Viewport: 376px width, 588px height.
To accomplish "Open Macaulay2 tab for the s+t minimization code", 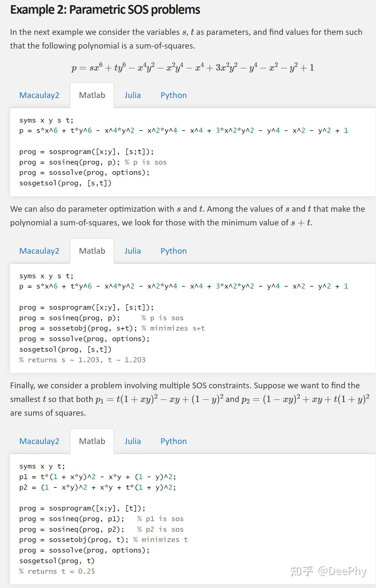I will (39, 251).
